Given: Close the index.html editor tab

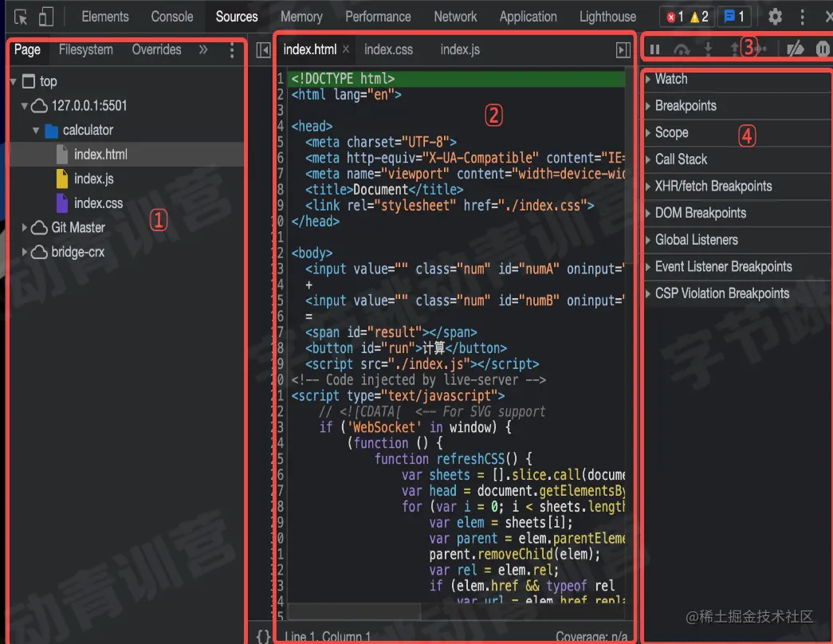Looking at the screenshot, I should point(346,49).
